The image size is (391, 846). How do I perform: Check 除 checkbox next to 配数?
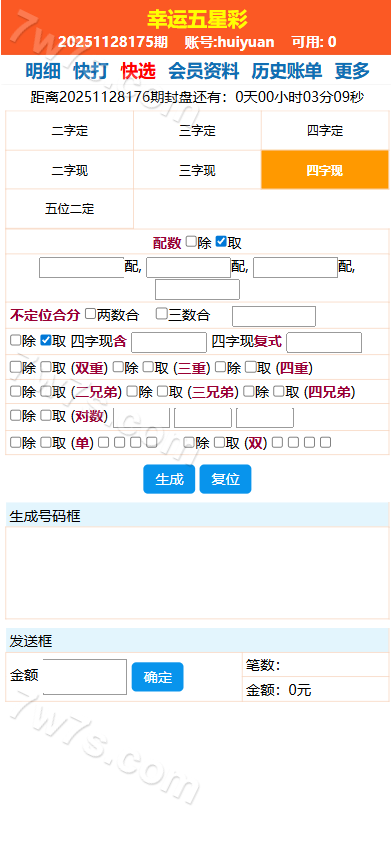(191, 242)
